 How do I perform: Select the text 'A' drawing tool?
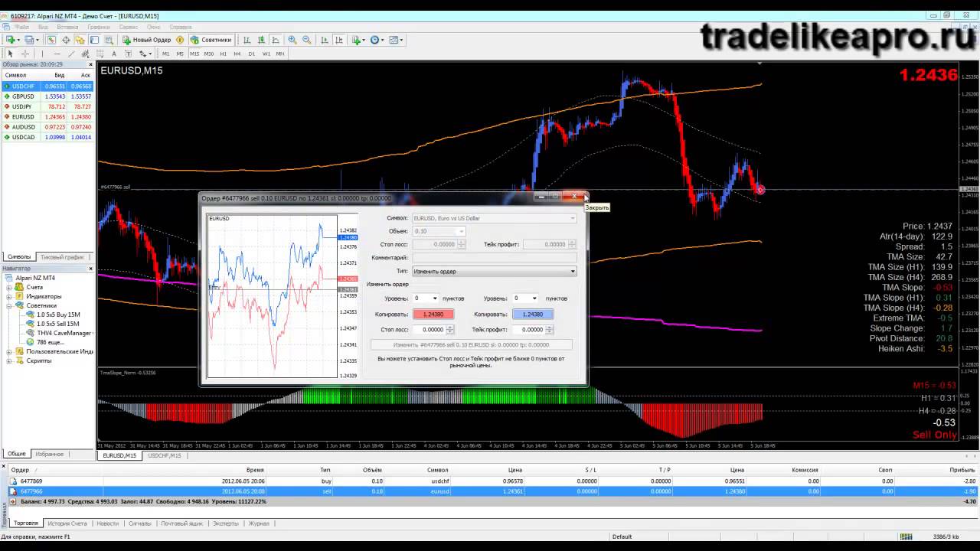pos(114,54)
